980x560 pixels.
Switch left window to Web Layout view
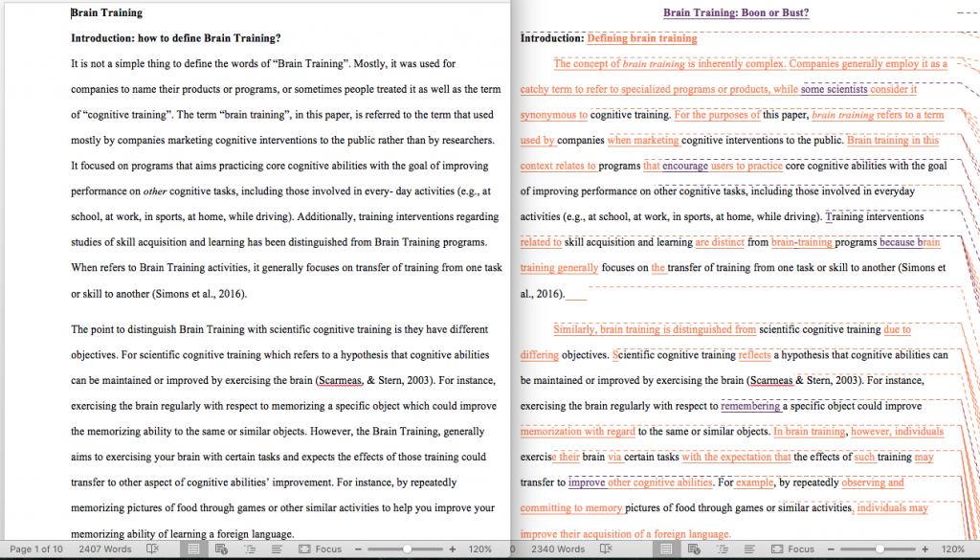tap(221, 549)
